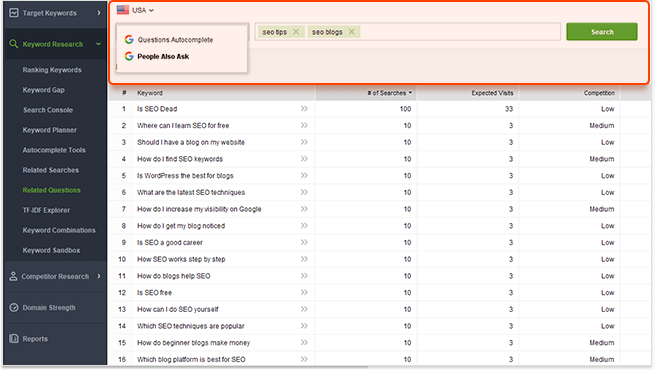
Task: Click double-arrow for 'Which blog platform is best for SEO'
Action: [x=304, y=359]
